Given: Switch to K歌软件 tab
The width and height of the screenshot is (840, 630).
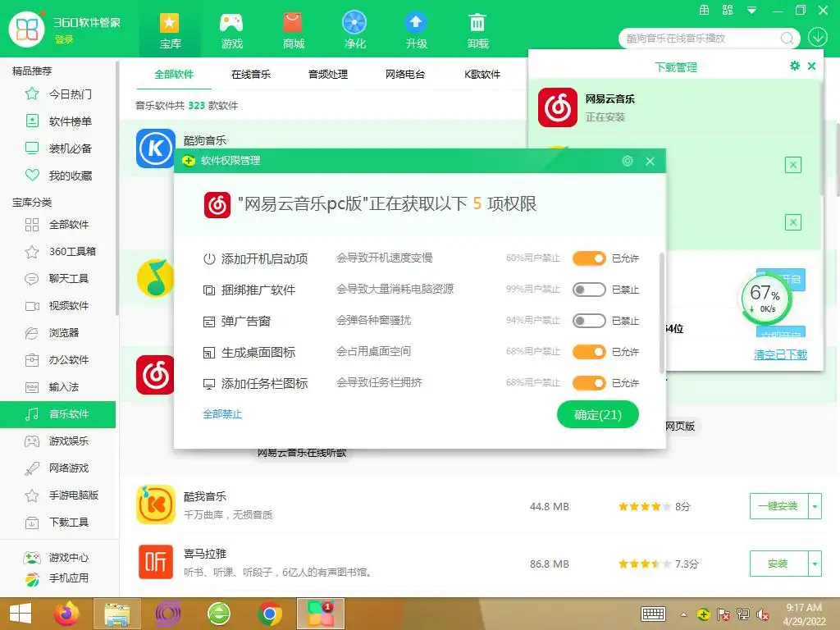Looking at the screenshot, I should tap(482, 75).
